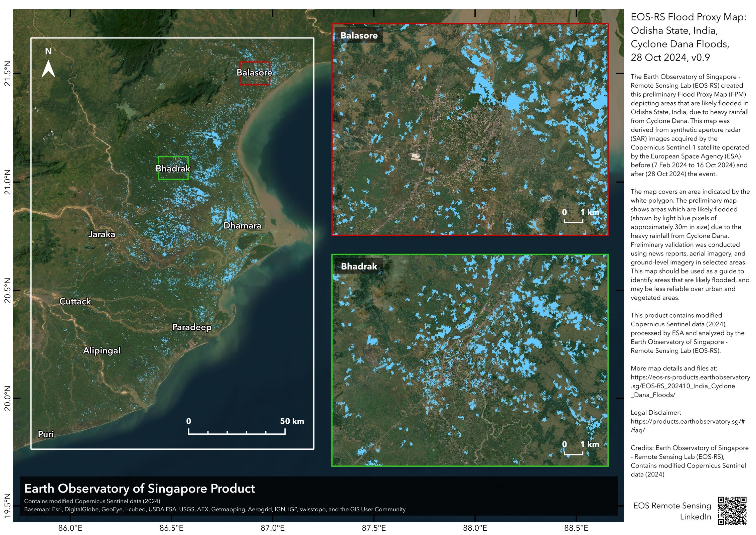
Task: Click the Balasore inset title label
Action: click(359, 35)
